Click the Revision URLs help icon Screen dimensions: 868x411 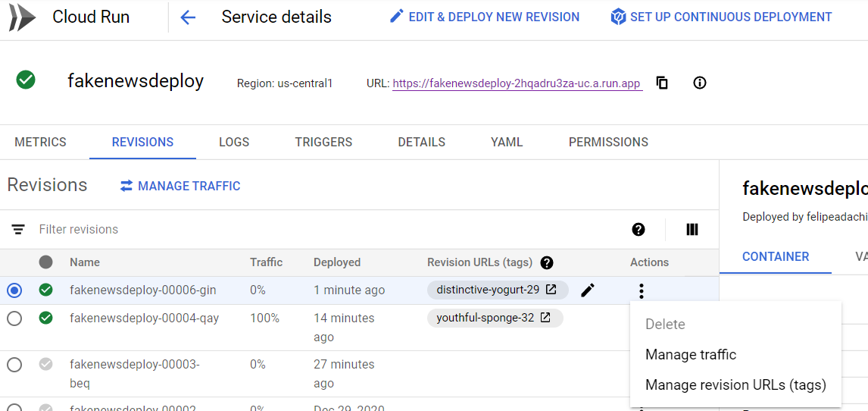click(x=546, y=262)
